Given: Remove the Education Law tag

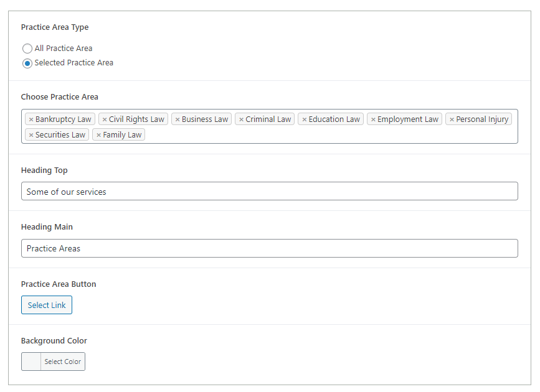Looking at the screenshot, I should tap(305, 119).
